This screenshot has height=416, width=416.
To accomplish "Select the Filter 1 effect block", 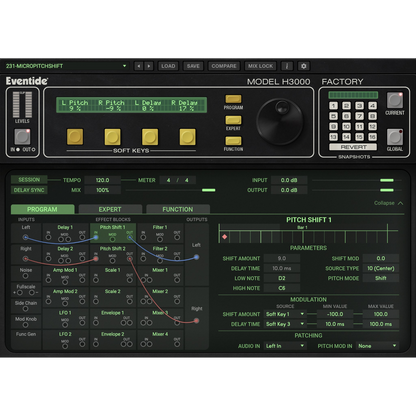I will pos(160,233).
